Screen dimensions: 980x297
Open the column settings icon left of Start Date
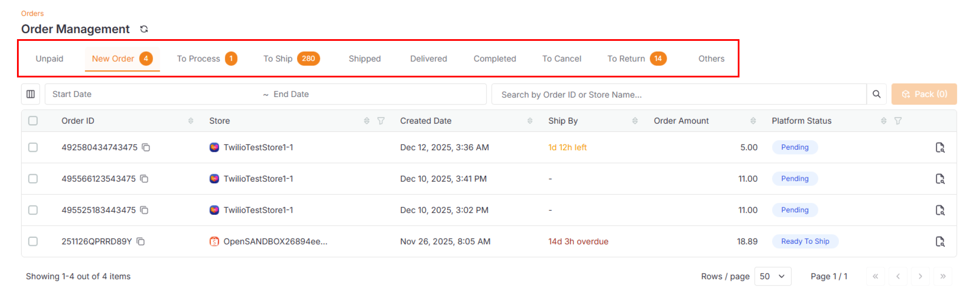(x=31, y=94)
